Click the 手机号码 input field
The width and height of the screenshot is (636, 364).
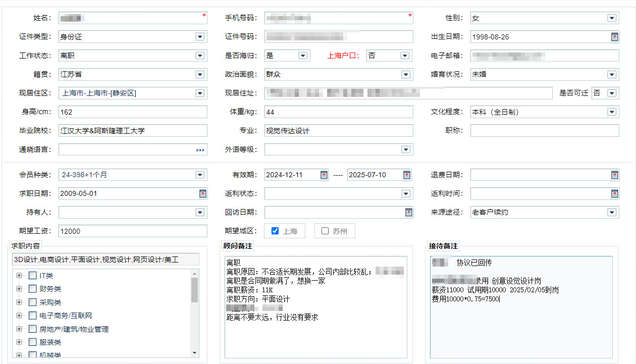(x=339, y=18)
